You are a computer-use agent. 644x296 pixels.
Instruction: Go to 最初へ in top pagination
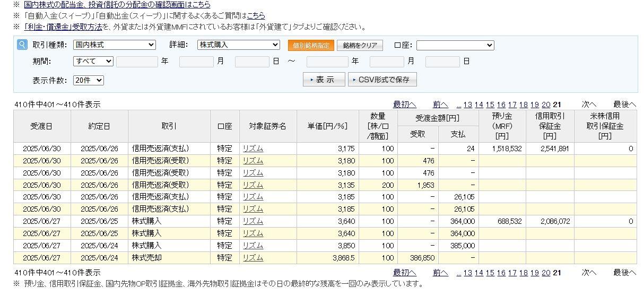click(x=404, y=105)
